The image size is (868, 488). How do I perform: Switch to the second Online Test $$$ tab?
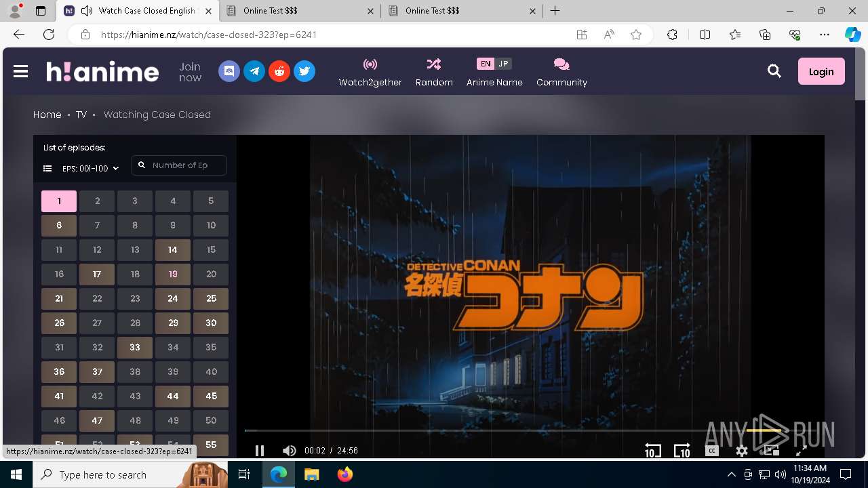click(x=462, y=11)
